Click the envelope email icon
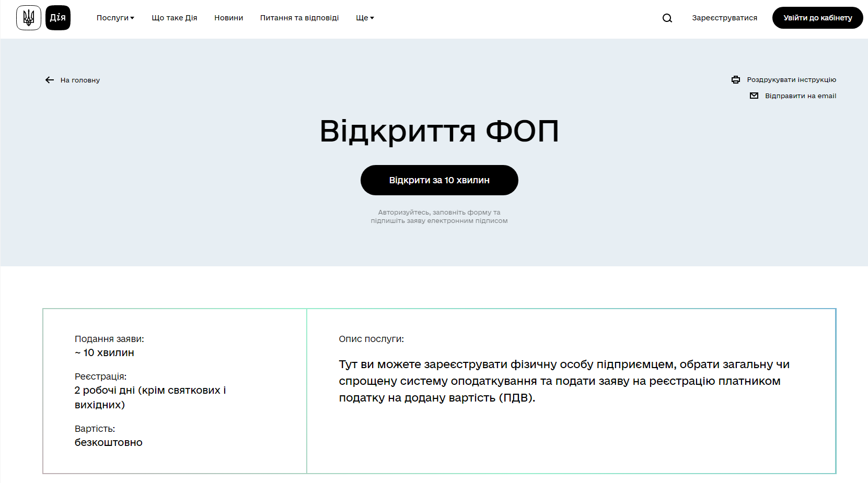868x483 pixels. 754,96
